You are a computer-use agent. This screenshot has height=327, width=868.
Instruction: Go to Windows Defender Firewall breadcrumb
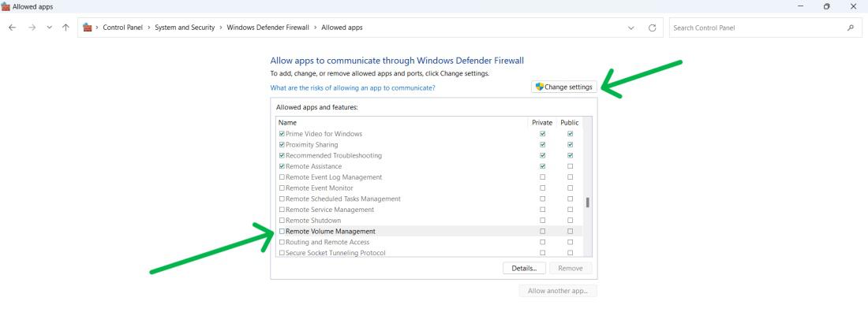coord(269,28)
